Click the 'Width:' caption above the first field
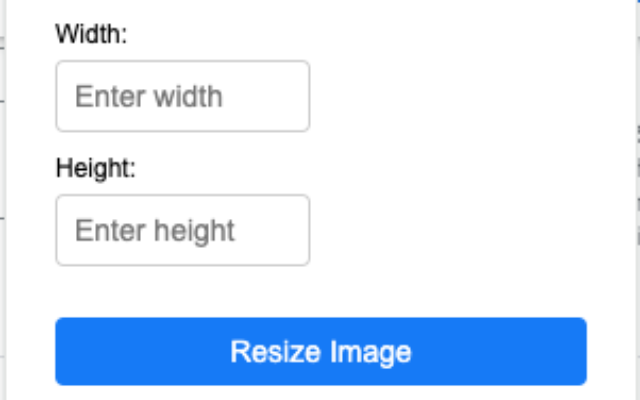Image resolution: width=640 pixels, height=400 pixels. (92, 36)
